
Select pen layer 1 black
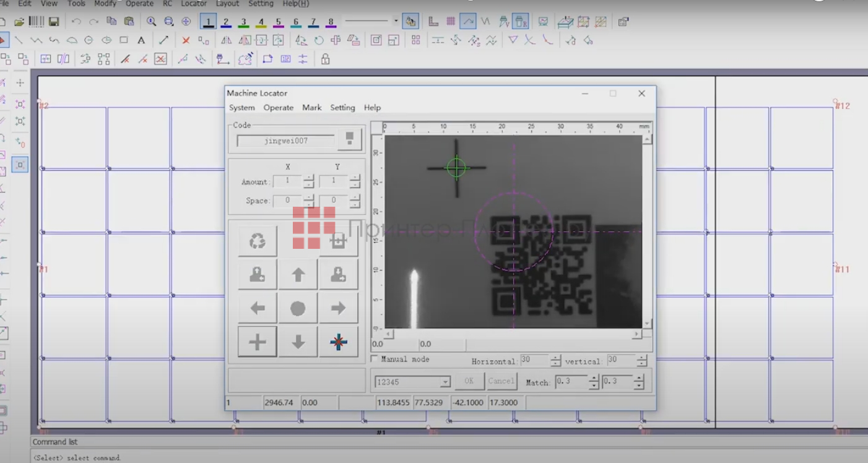209,22
